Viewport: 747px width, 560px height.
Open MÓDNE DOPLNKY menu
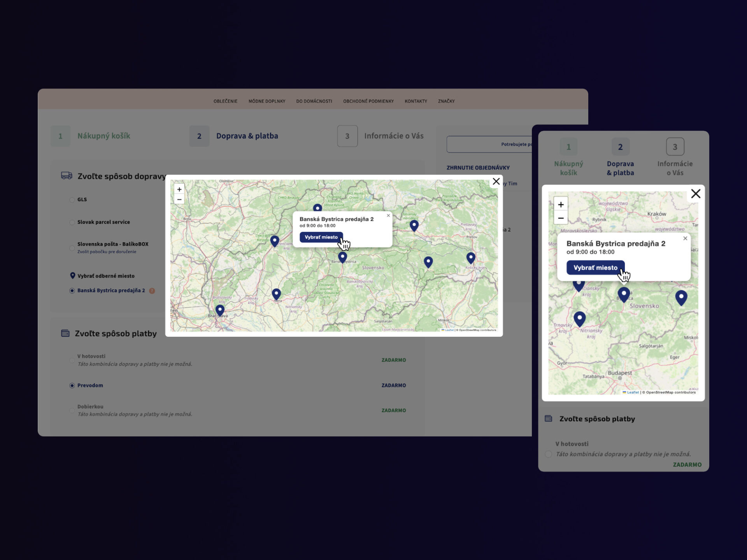[267, 101]
